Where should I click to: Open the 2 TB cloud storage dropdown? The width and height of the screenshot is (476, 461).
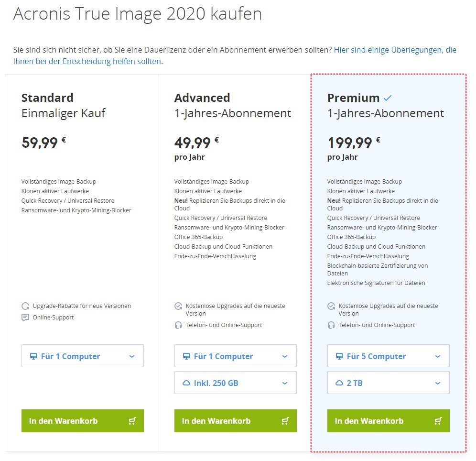pos(389,383)
